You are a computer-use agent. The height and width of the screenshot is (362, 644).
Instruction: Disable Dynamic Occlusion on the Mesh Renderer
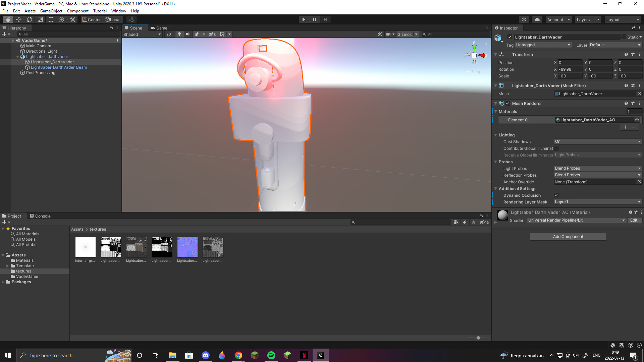click(x=556, y=195)
